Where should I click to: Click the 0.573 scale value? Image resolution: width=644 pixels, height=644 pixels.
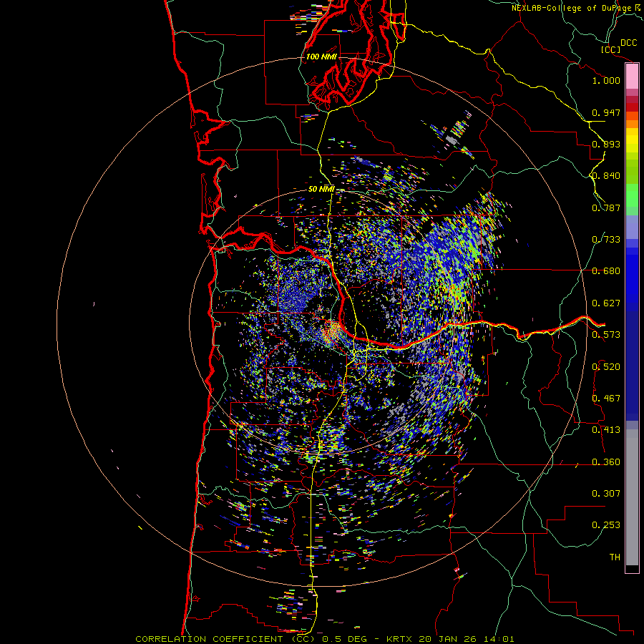coord(606,335)
